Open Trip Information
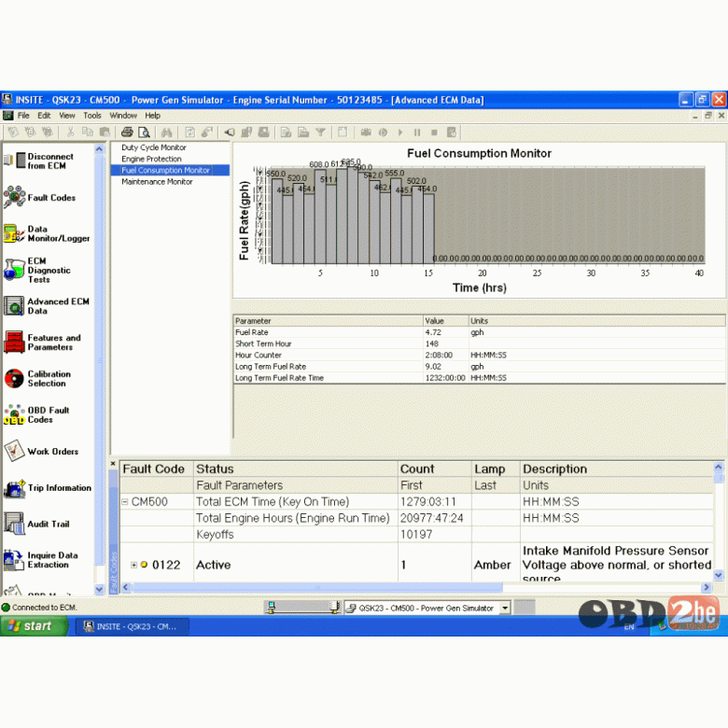 48,487
